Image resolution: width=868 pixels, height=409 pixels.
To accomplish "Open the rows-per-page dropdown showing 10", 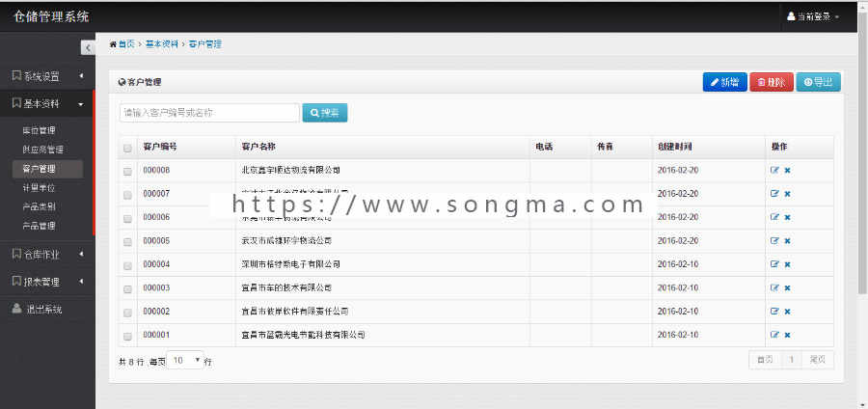I will [185, 361].
